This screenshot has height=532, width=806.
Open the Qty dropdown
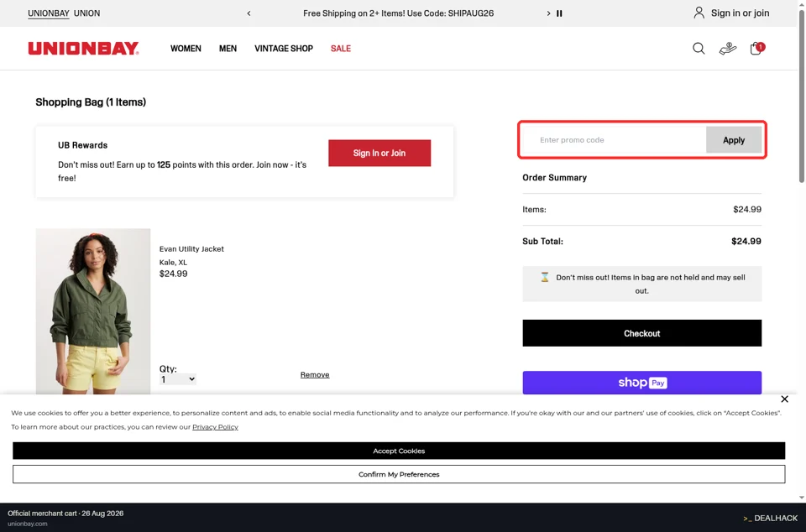point(177,379)
